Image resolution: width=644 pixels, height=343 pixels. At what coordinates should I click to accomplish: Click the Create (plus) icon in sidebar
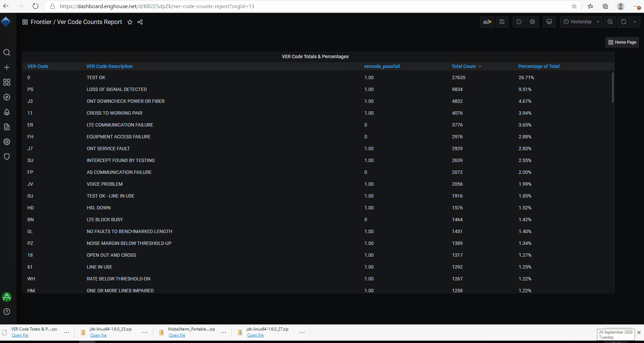click(x=7, y=67)
